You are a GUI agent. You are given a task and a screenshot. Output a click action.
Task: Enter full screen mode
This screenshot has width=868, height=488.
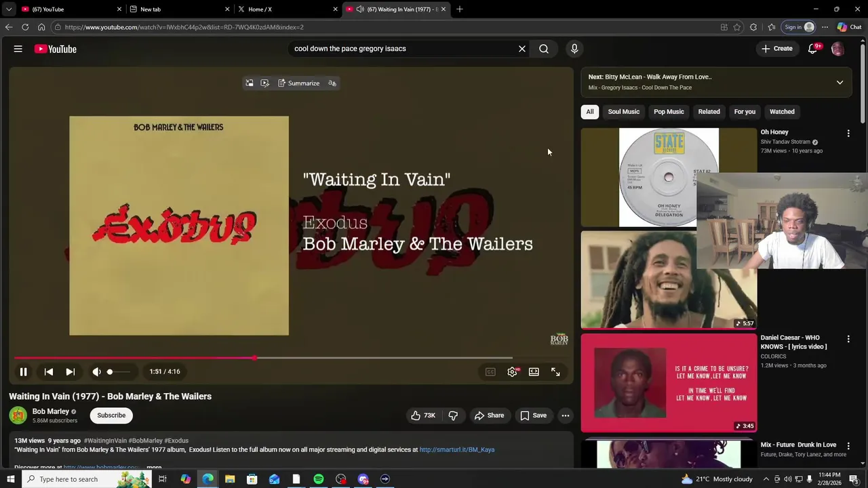pos(555,371)
